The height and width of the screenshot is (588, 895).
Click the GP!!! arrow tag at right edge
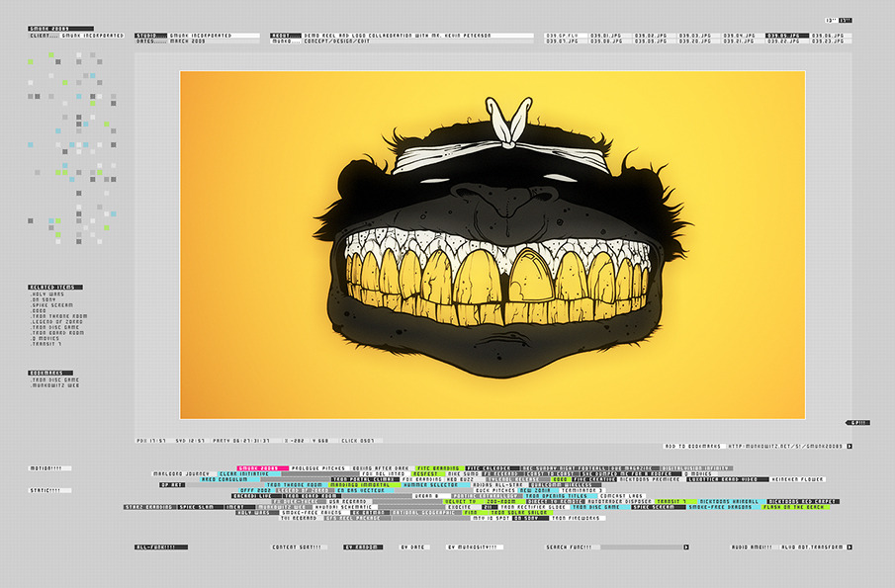tap(857, 423)
